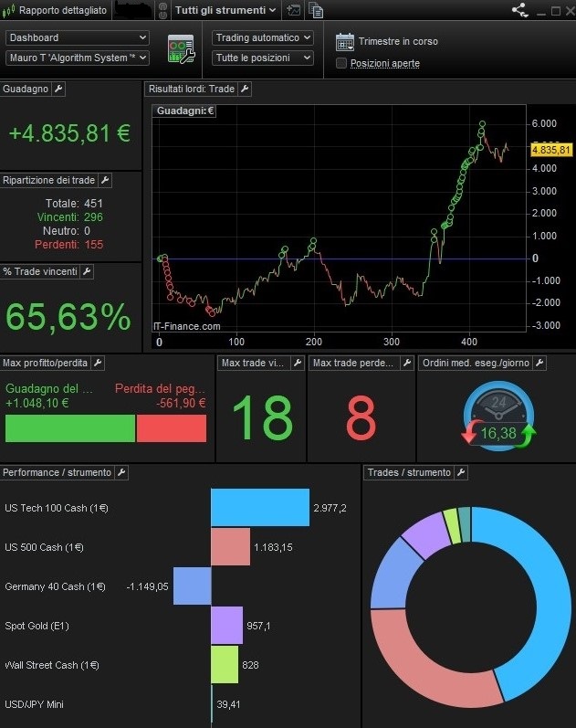The image size is (576, 728).
Task: Click the blue US Tech 100 Cash bar
Action: pyautogui.click(x=260, y=508)
